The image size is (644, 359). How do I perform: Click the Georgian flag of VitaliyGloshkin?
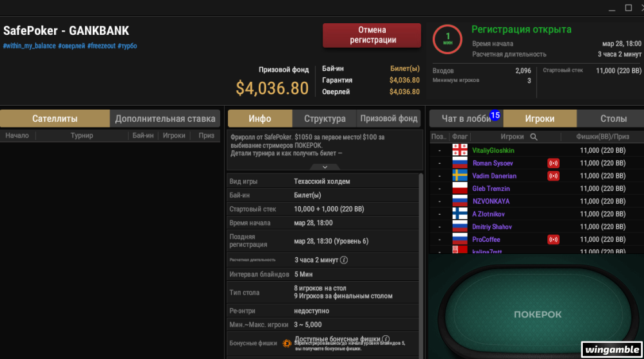pyautogui.click(x=460, y=150)
